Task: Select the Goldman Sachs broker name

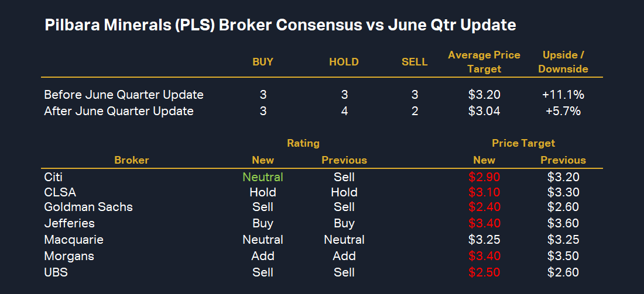Action: (88, 207)
